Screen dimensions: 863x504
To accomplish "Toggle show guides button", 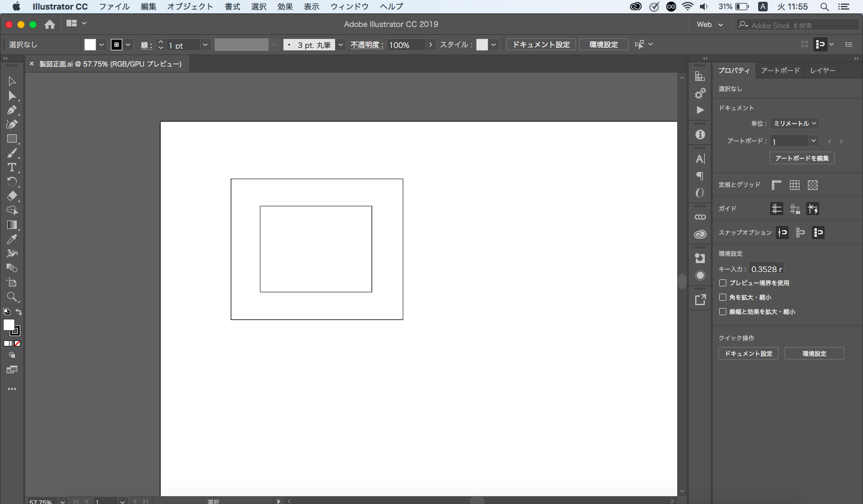I will (x=777, y=209).
